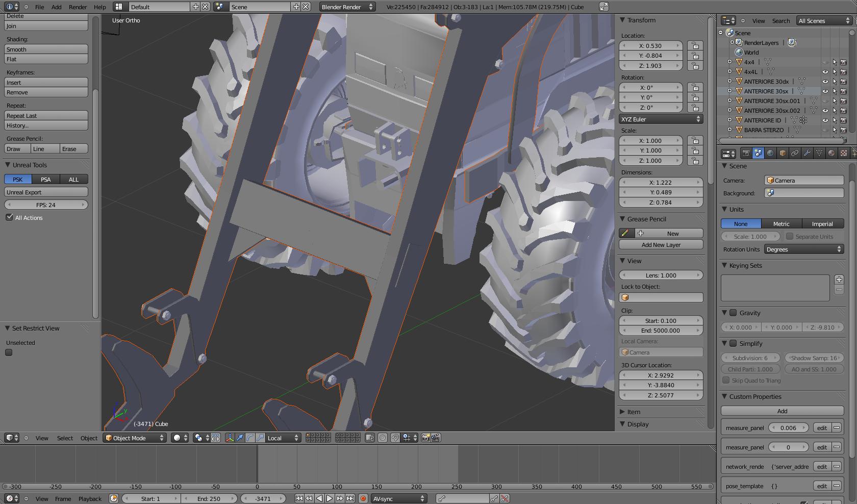
Task: Lock the Location X value
Action: click(695, 45)
